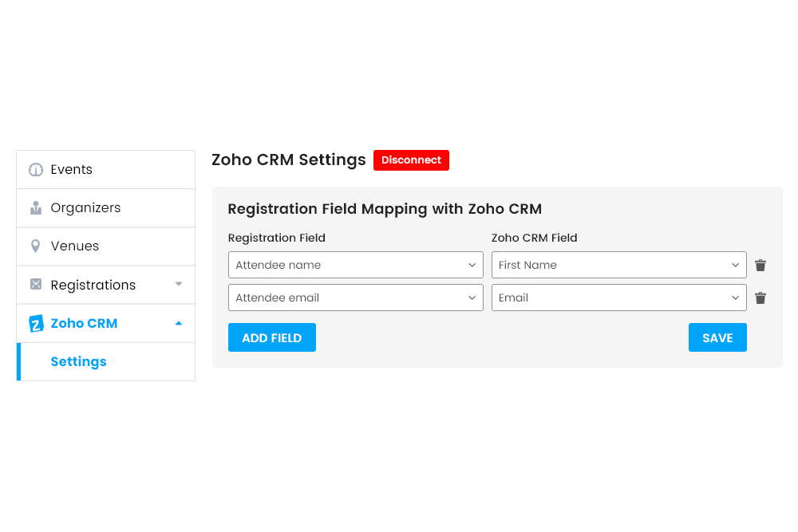798x532 pixels.
Task: Open the Attendee email registration dropdown
Action: point(356,298)
